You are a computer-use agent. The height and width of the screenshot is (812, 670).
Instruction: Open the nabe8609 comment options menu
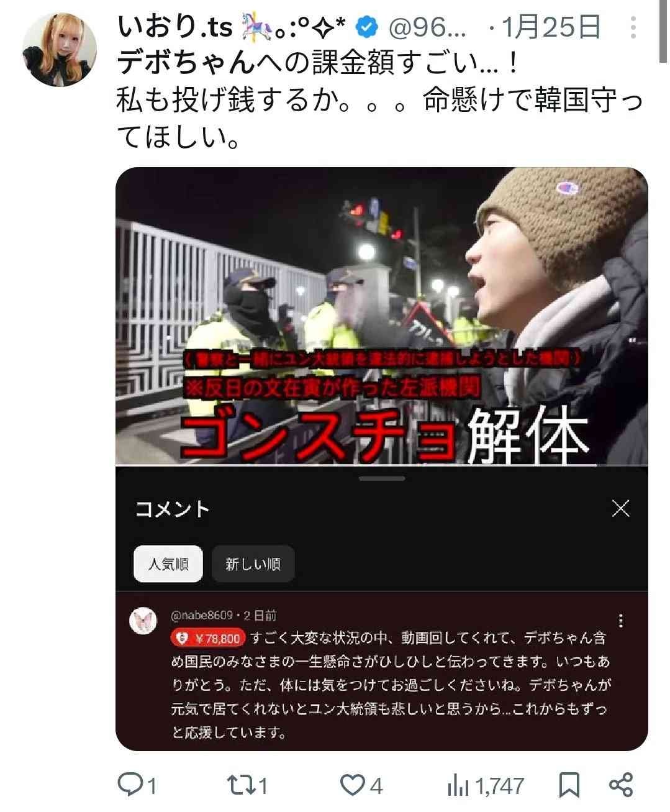[x=620, y=621]
